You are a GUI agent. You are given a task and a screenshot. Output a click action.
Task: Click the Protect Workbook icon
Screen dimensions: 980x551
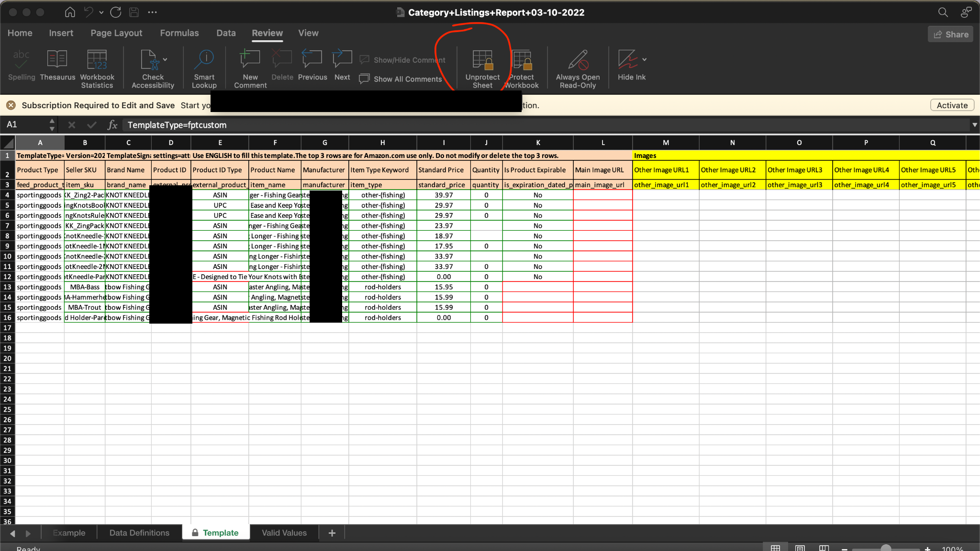point(522,60)
